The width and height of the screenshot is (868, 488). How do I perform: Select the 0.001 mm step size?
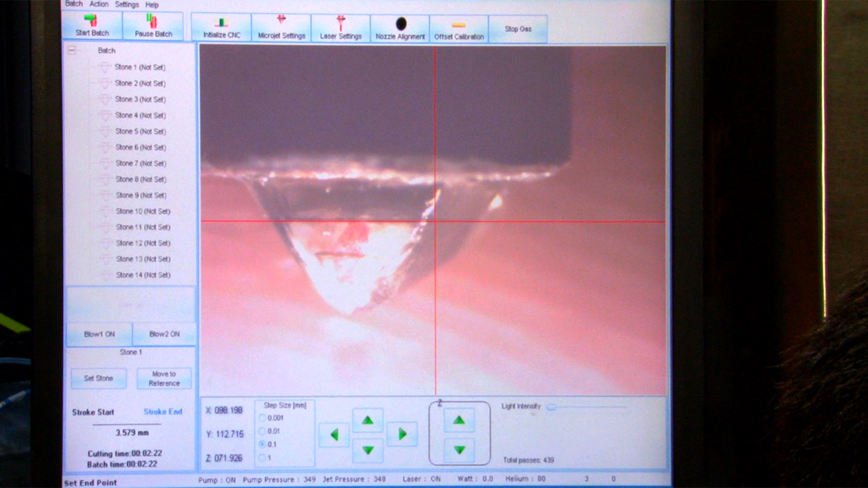[x=262, y=418]
